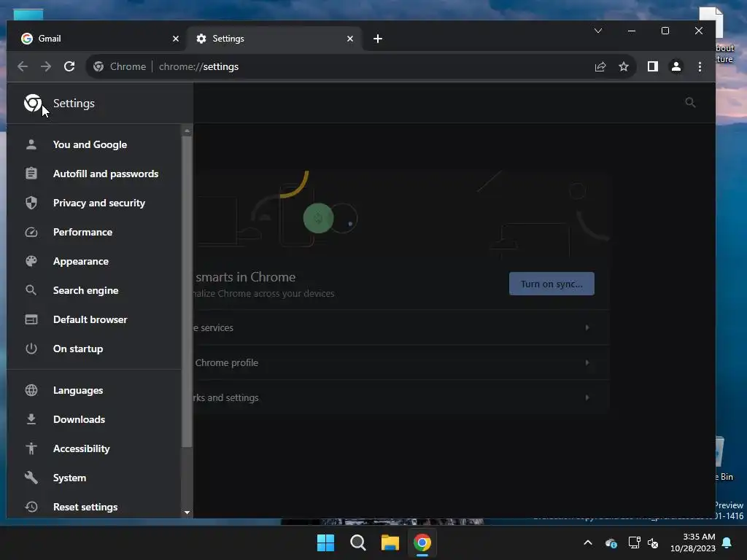The width and height of the screenshot is (747, 560).
Task: Open Reset settings
Action: point(93,507)
